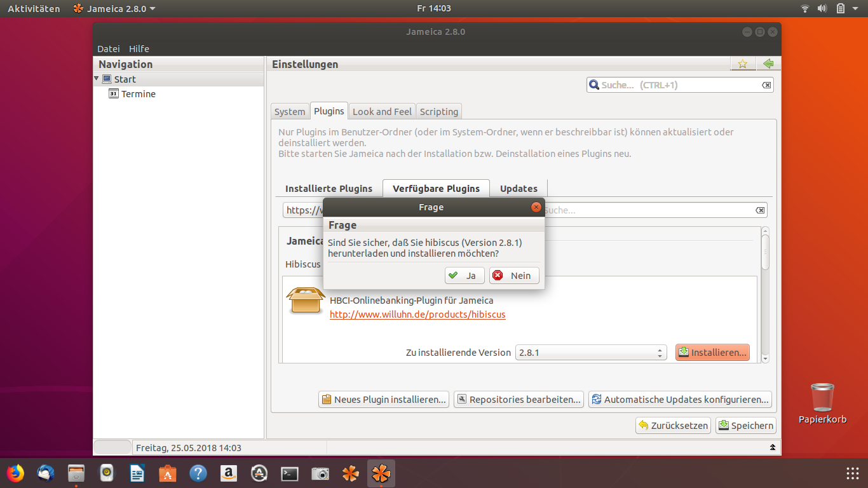Open the Datei menu
This screenshot has width=868, height=488.
[109, 49]
